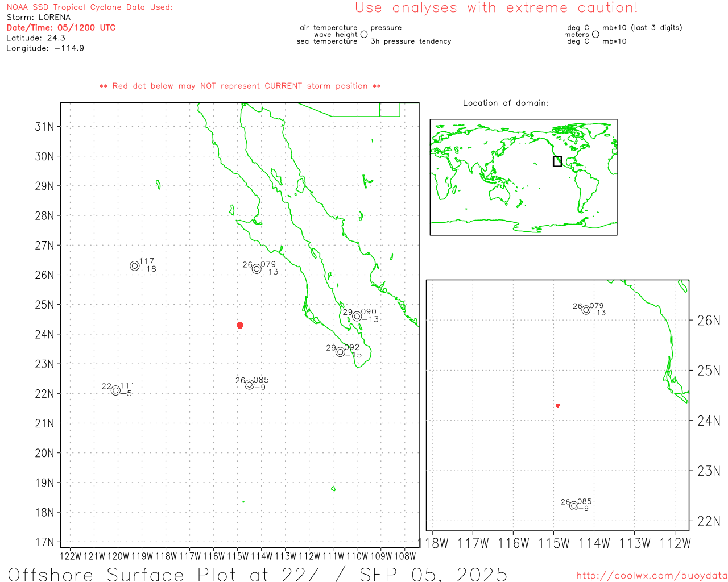Click '3h pressure tendency' legend label

[x=411, y=41]
